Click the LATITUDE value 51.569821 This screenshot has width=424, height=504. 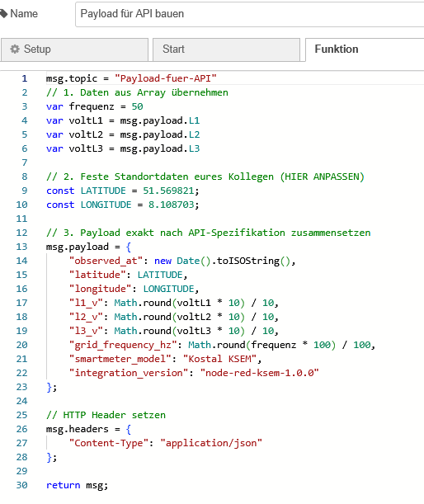[x=168, y=191]
